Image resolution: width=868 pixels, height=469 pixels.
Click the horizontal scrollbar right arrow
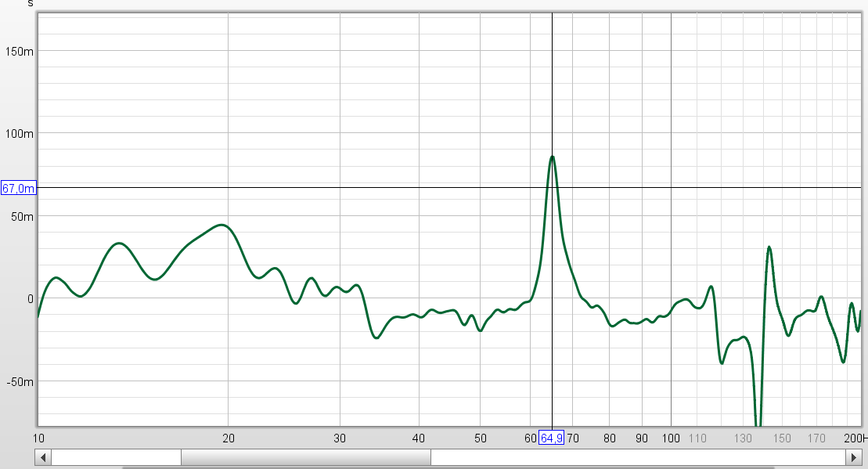[x=854, y=457]
